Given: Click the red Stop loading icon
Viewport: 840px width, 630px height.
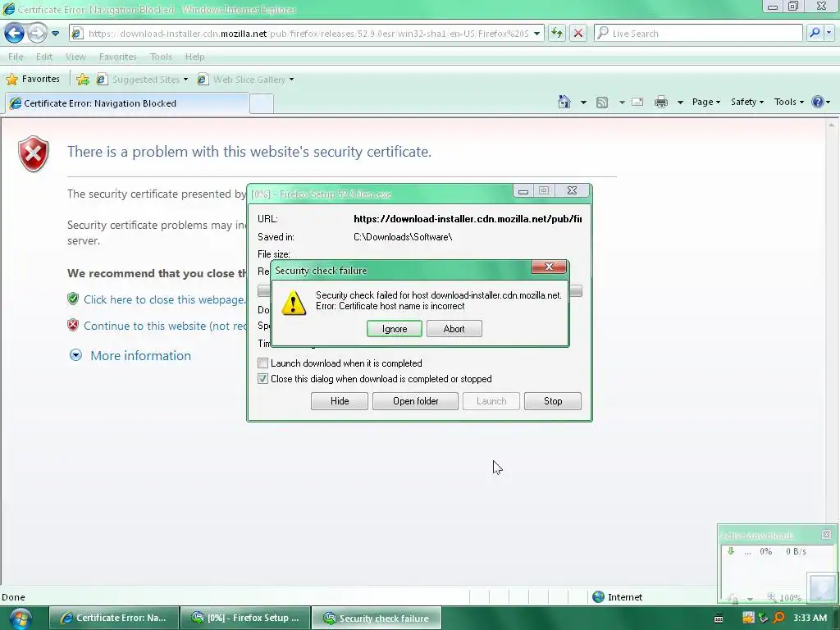Looking at the screenshot, I should (x=578, y=33).
